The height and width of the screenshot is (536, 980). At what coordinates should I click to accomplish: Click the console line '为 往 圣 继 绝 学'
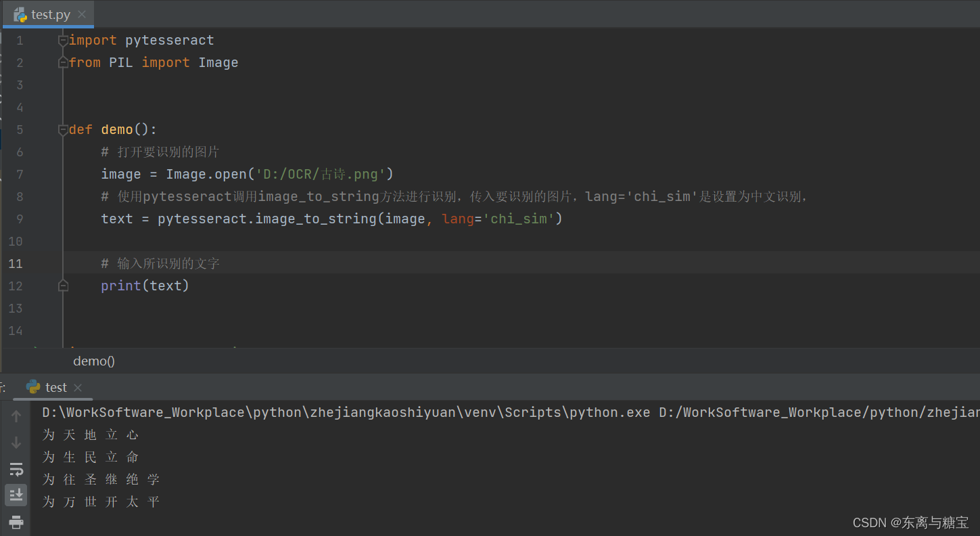pyautogui.click(x=101, y=480)
